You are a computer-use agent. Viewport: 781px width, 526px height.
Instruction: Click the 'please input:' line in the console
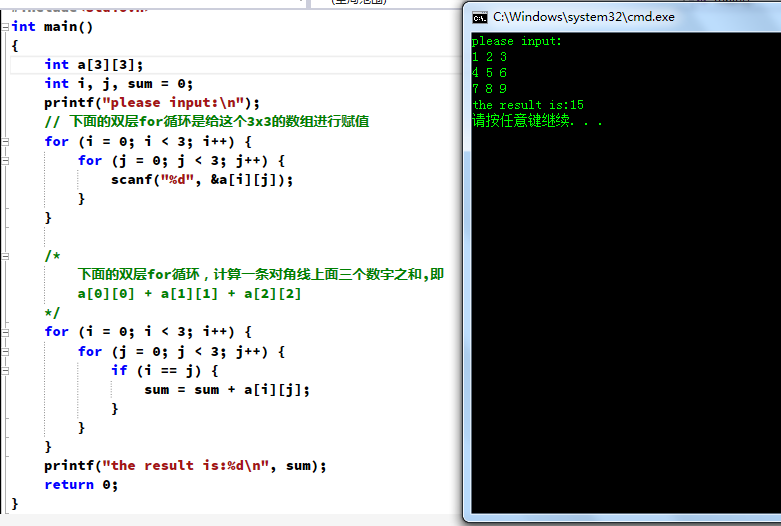tap(517, 41)
